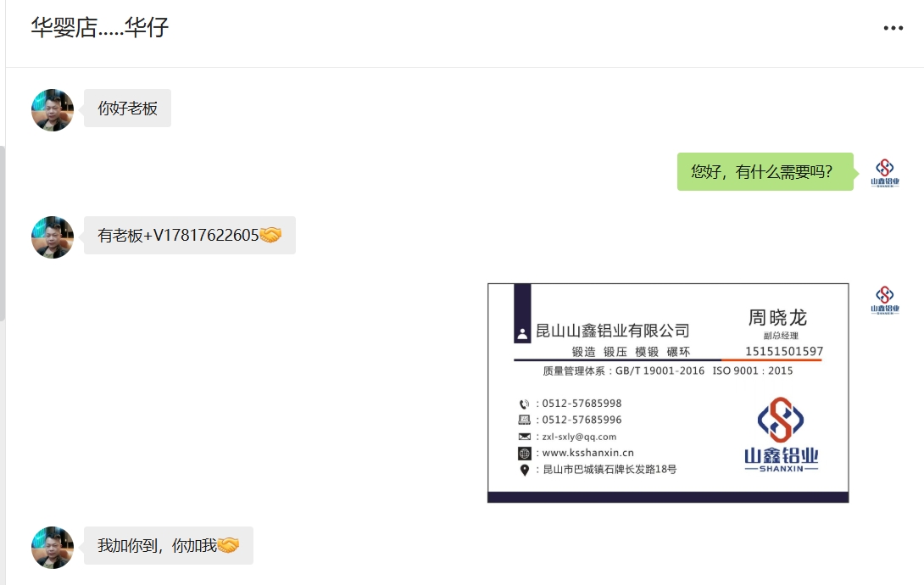Click the message containing V17817622605
The image size is (924, 585).
[x=190, y=235]
